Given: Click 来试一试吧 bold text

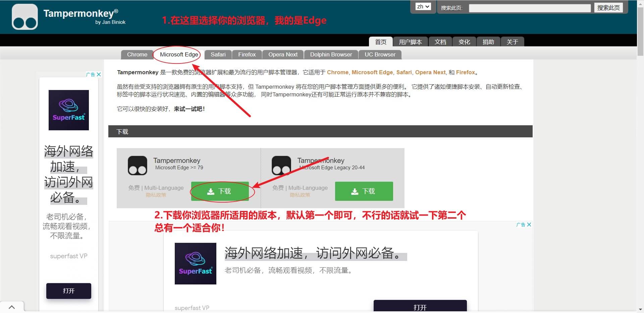Looking at the screenshot, I should [x=189, y=109].
